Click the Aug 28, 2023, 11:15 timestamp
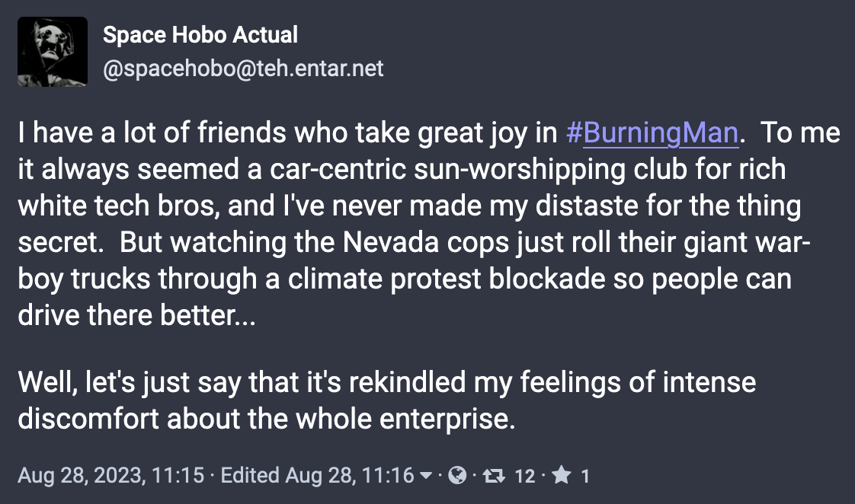 (x=111, y=477)
